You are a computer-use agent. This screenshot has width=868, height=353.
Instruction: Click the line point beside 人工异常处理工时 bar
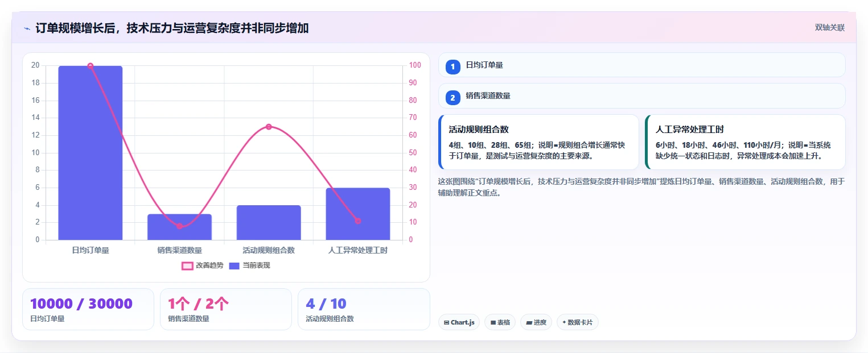(x=358, y=221)
